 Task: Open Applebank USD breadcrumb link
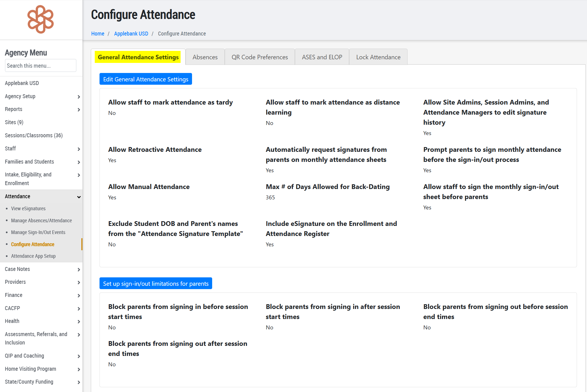tap(131, 34)
